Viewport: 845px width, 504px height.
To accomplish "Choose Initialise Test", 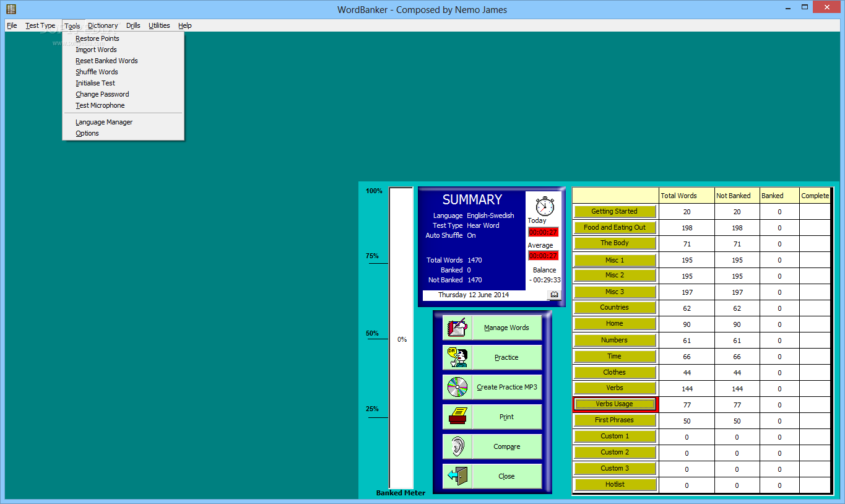I will pos(123,83).
